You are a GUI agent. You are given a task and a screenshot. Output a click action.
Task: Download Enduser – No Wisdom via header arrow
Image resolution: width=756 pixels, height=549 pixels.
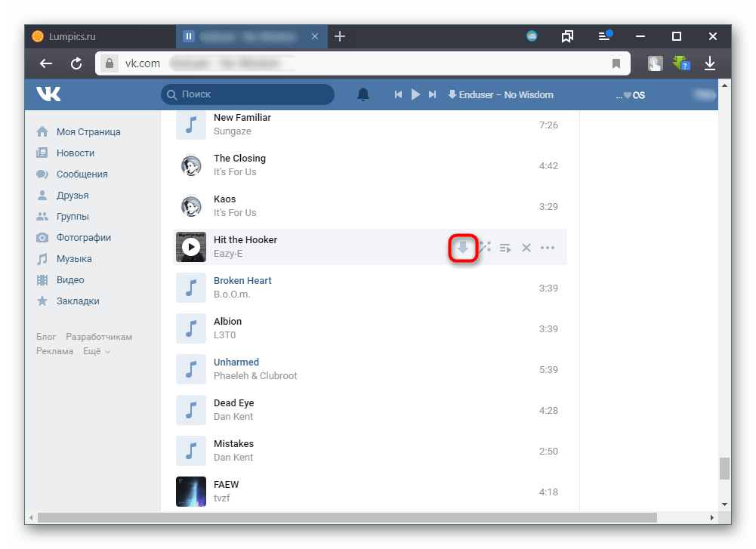pyautogui.click(x=452, y=94)
